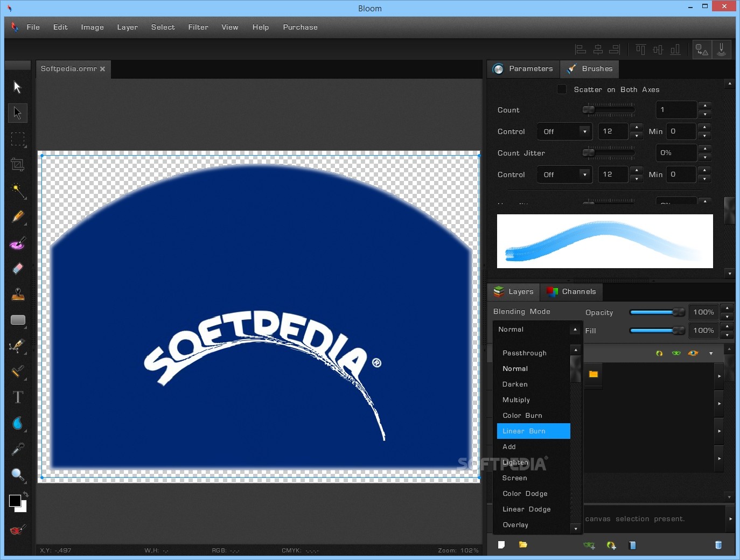Click the Align Right Edges icon

point(615,50)
